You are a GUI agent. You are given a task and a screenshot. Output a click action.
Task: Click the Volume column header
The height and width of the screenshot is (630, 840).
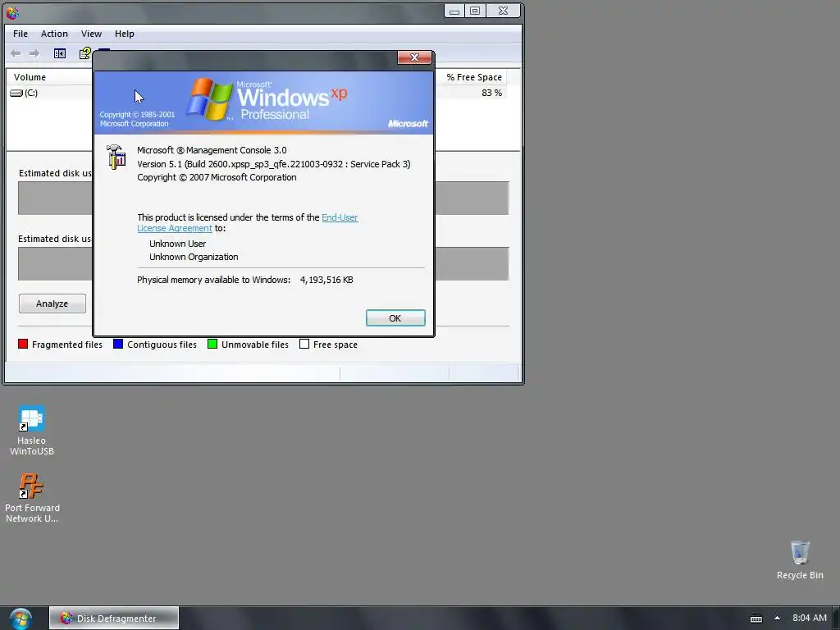[x=30, y=77]
